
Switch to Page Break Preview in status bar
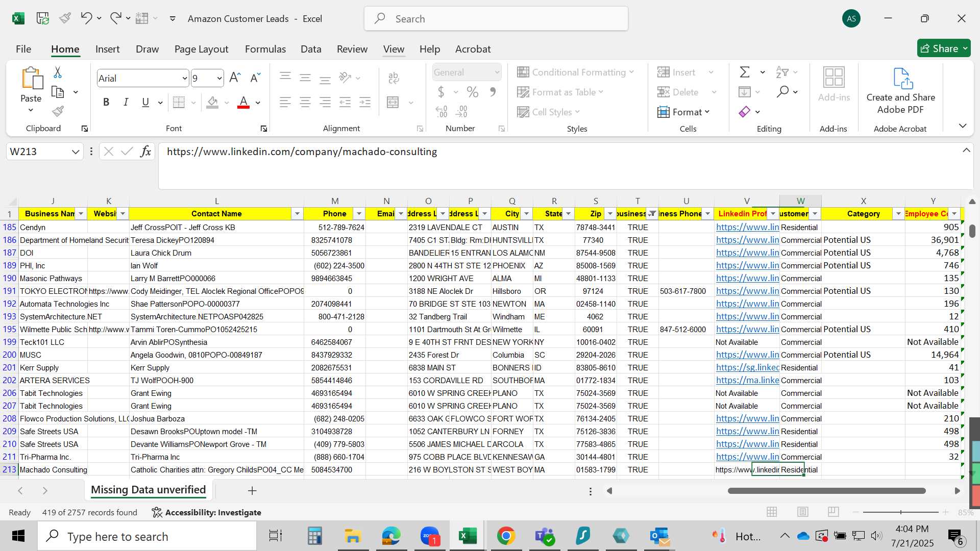pos(834,512)
